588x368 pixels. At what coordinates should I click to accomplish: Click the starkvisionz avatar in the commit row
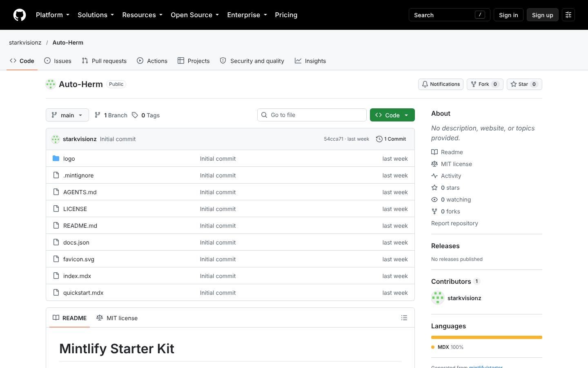[56, 139]
